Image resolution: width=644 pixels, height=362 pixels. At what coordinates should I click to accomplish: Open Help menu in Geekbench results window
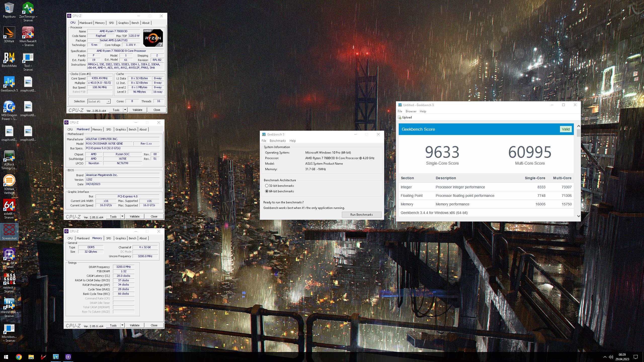[423, 111]
